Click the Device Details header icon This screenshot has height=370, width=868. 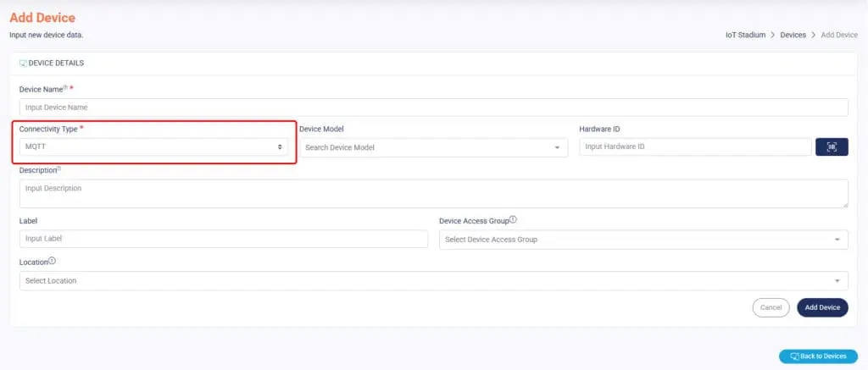23,63
